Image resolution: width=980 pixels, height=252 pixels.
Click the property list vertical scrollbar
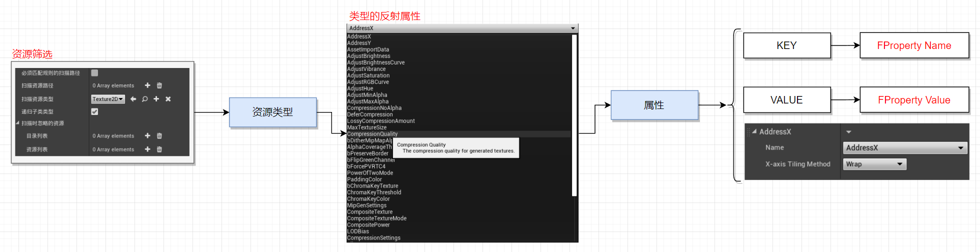(574, 115)
